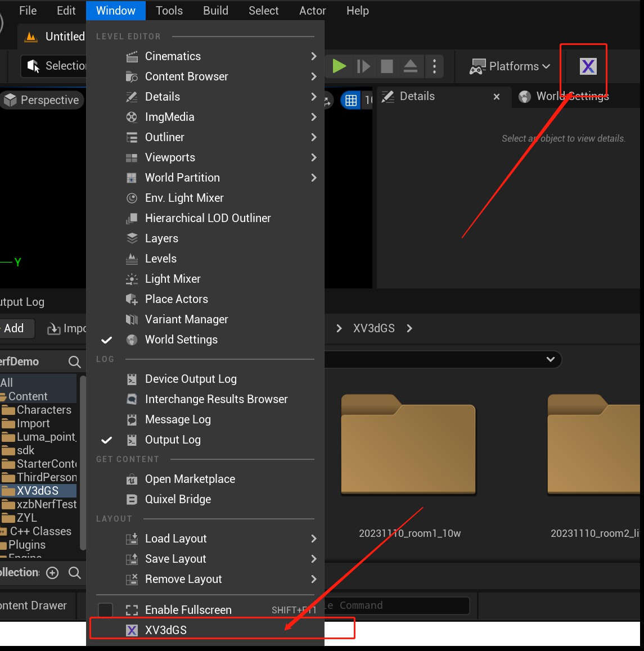Open ImgMedia submenu in Window menu

pos(205,117)
